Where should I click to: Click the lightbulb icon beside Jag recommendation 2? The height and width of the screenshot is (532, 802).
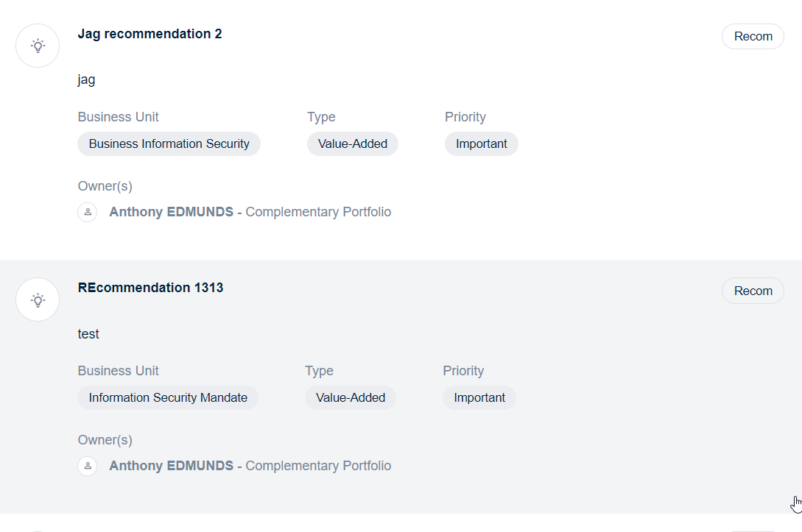[x=38, y=46]
